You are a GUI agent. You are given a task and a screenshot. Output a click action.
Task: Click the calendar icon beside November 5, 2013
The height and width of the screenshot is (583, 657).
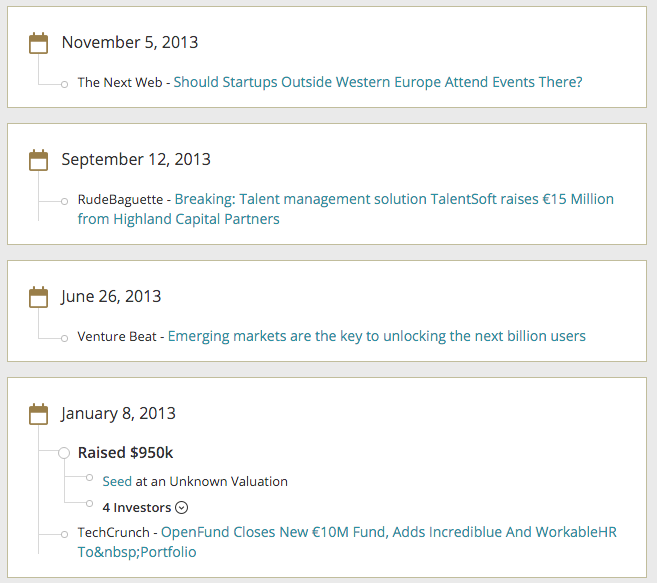(39, 42)
